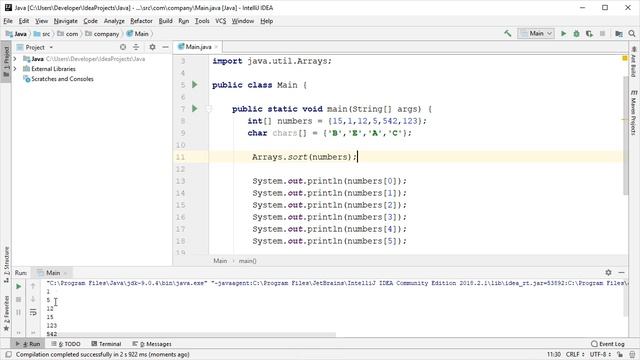Image resolution: width=640 pixels, height=360 pixels.
Task: Stop process using Run panel stop icon
Action: (18, 300)
